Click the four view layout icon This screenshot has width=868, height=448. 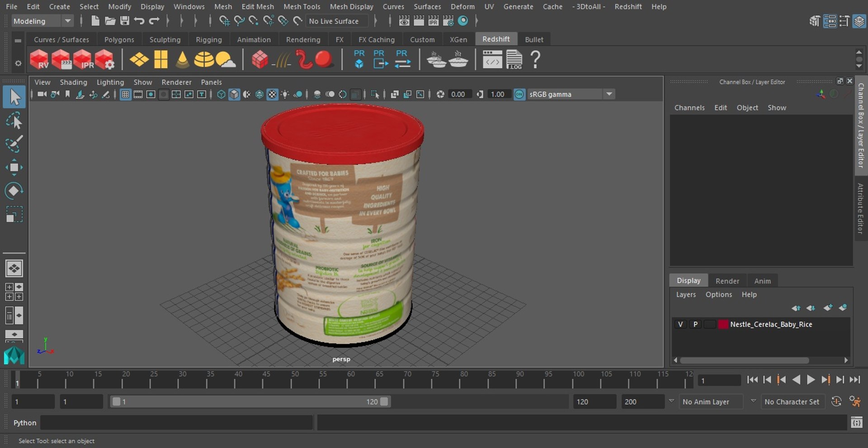(14, 292)
